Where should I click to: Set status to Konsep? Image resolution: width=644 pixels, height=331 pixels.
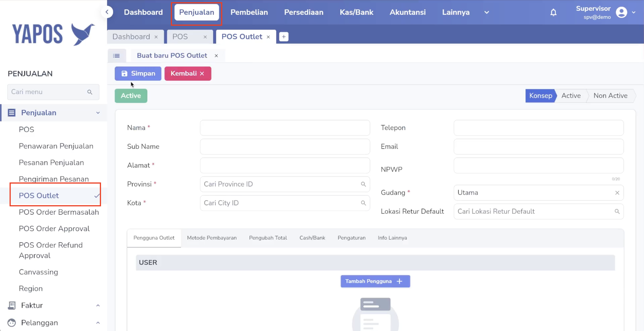click(x=540, y=96)
